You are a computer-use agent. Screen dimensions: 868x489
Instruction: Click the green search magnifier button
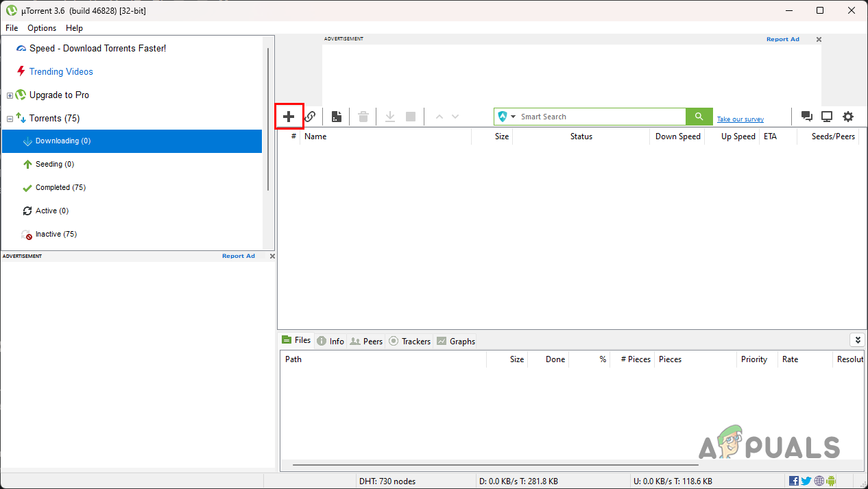[x=698, y=116]
